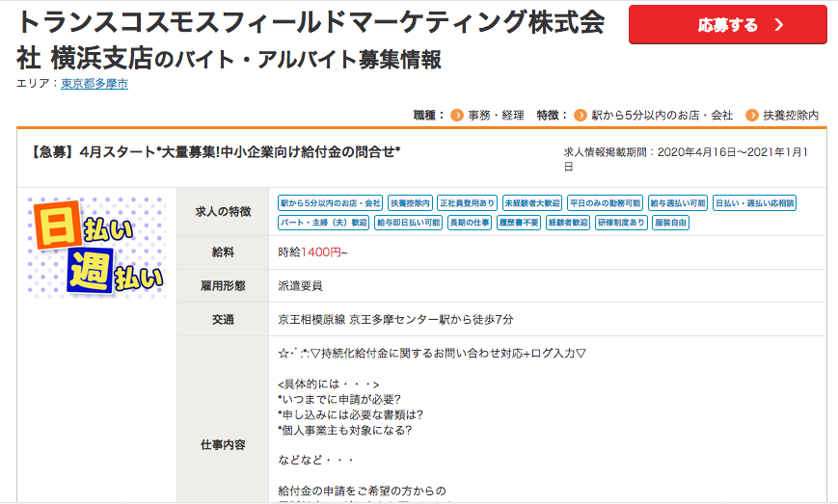Viewport: 838px width, 504px height.
Task: Click the 給料 row header
Action: click(x=223, y=252)
